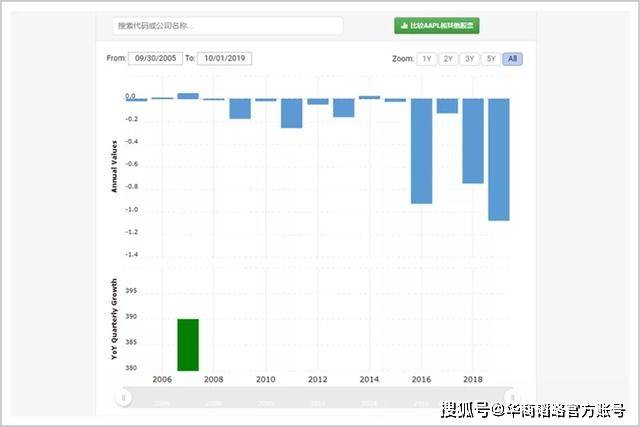Click the green compare AAPL stocks button

coord(436,25)
